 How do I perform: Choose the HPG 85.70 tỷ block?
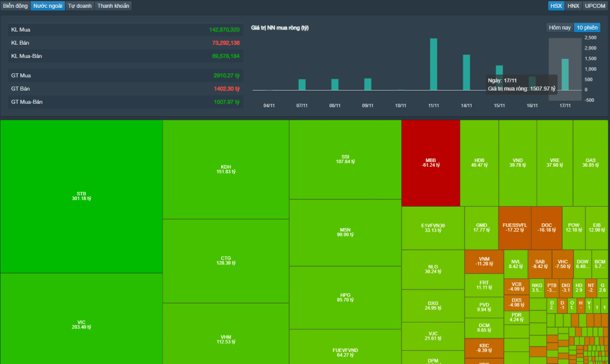tap(345, 297)
